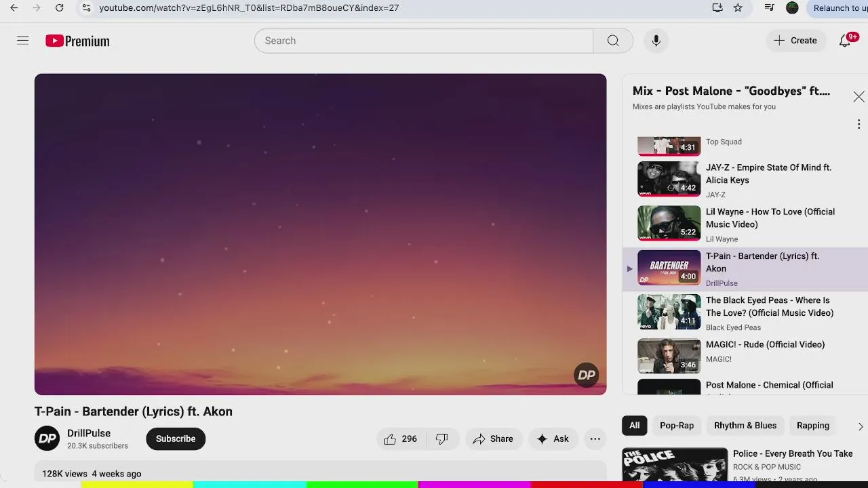Like the video with thumbs up
868x488 pixels.
(x=401, y=439)
